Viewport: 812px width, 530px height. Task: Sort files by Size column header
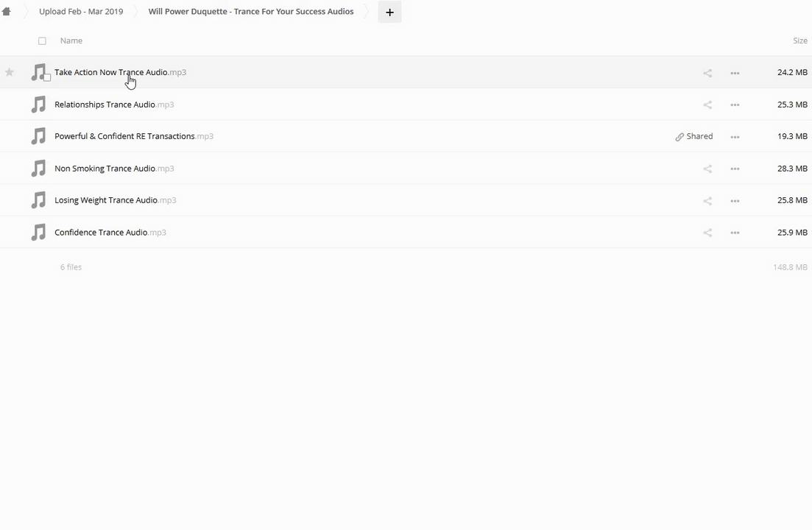tap(799, 40)
